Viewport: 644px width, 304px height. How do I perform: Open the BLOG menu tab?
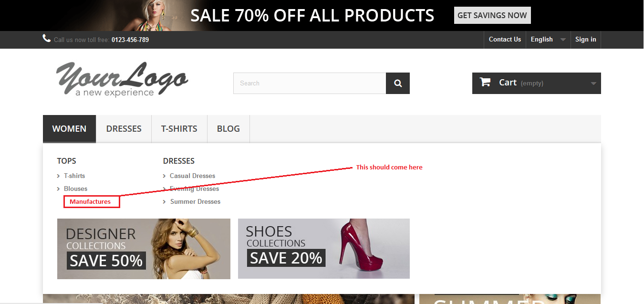point(229,129)
